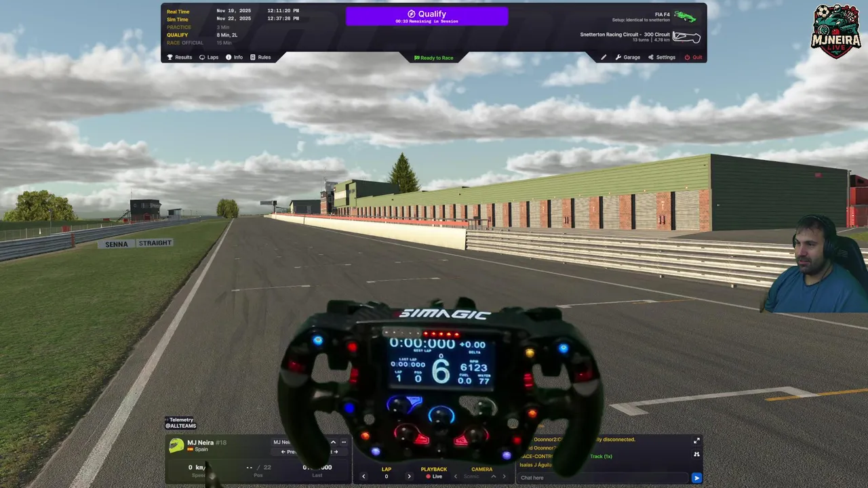This screenshot has width=868, height=488.
Task: Open the Results tab
Action: coord(180,58)
